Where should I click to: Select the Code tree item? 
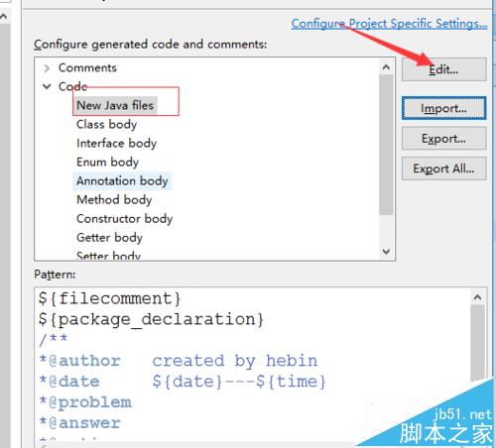(x=72, y=86)
